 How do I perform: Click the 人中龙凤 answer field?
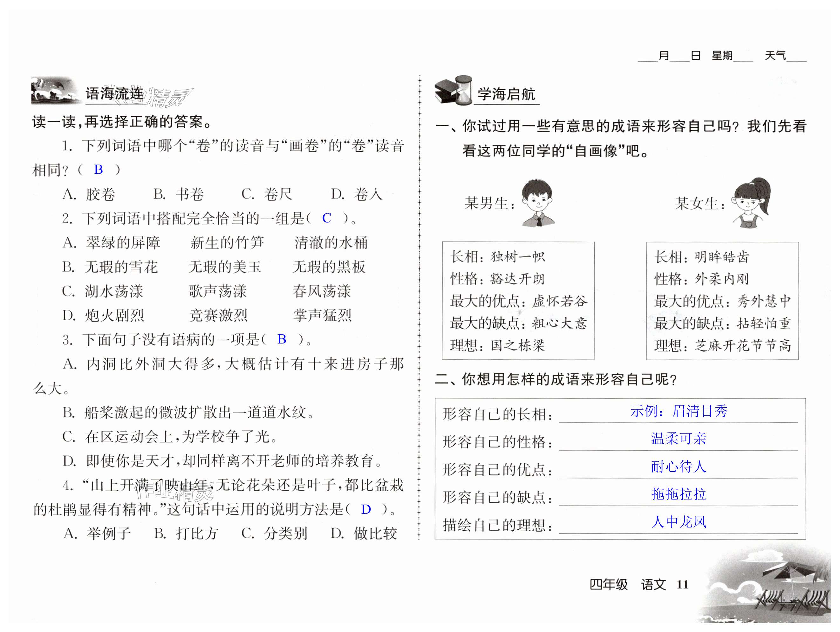(678, 522)
